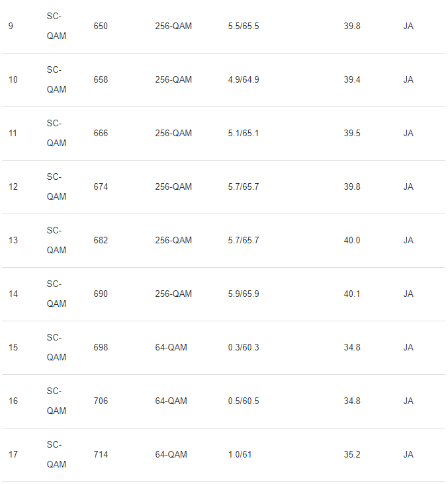
Task: Select frequency 674 in row 12
Action: coord(101,187)
